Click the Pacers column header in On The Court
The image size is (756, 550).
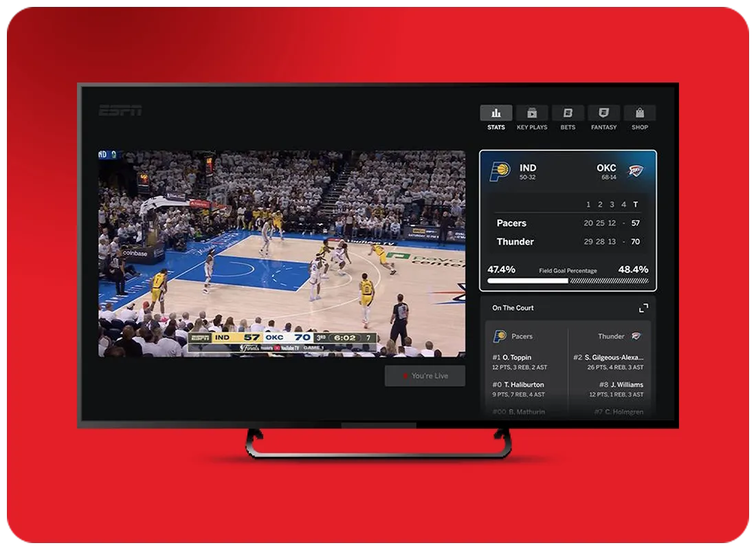(x=522, y=336)
